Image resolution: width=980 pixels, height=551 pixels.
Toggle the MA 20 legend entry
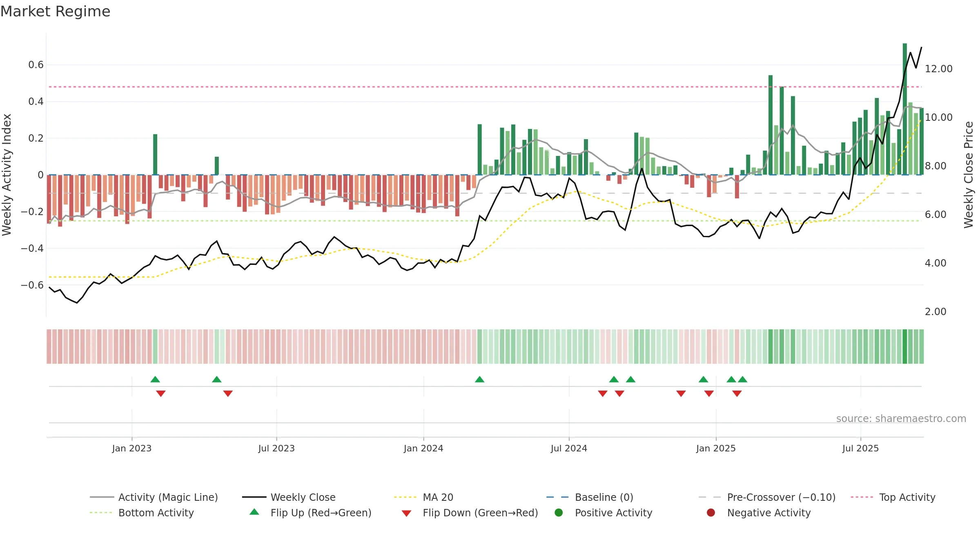pos(423,497)
